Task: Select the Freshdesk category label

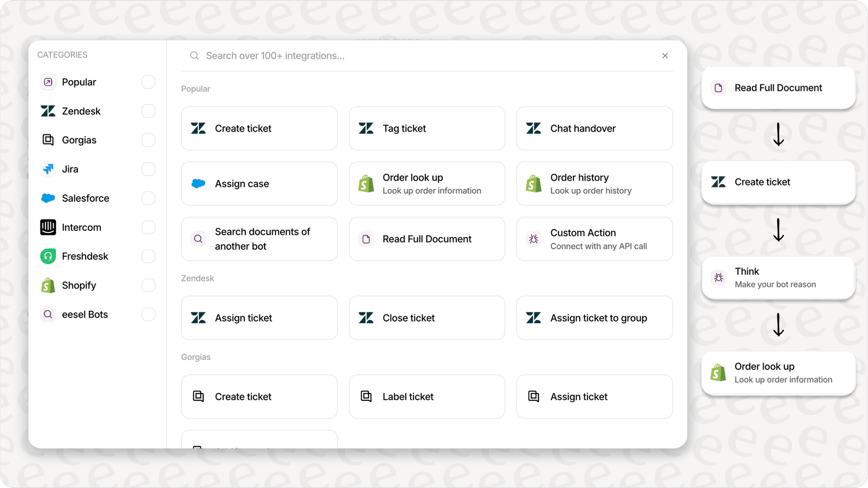Action: tap(85, 256)
